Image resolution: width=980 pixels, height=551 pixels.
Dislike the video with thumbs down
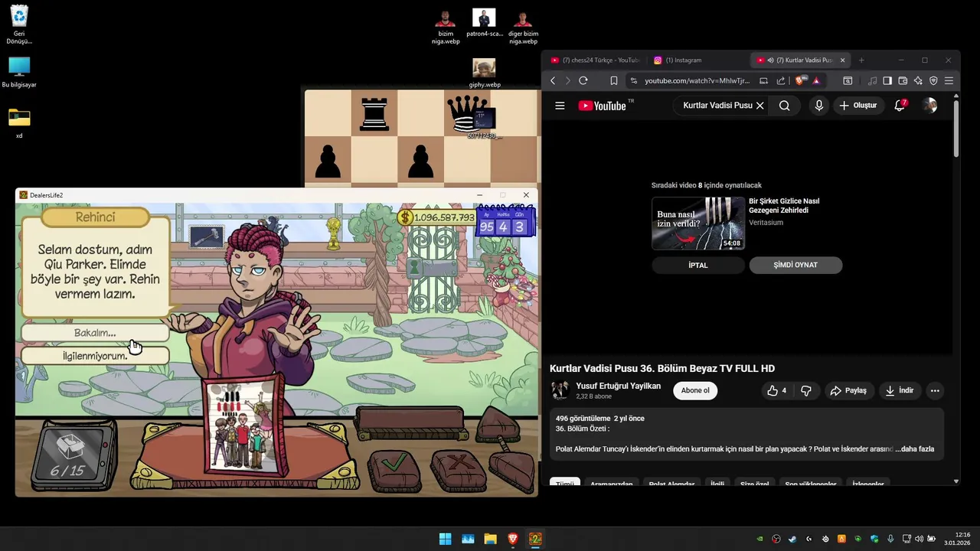click(806, 390)
